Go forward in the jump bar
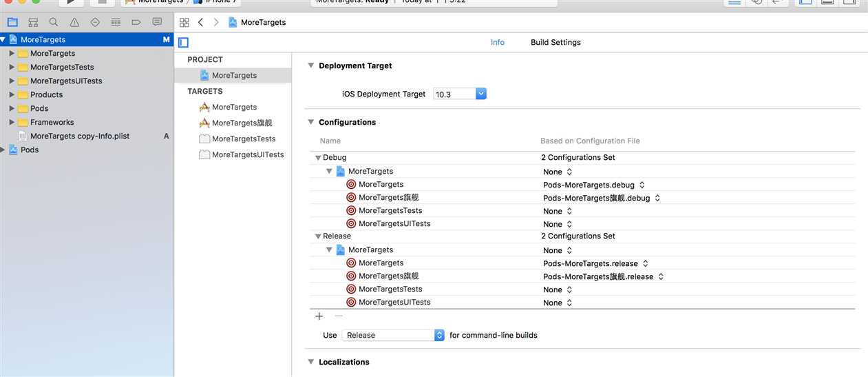The height and width of the screenshot is (377, 868). [x=216, y=22]
